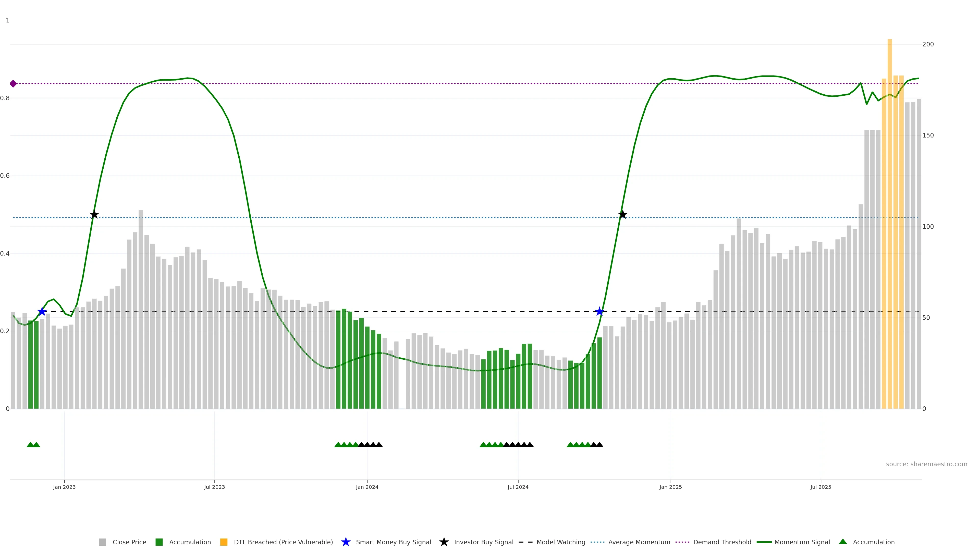This screenshot has height=551, width=980.
Task: Click the Jan 2024 x-axis label
Action: point(367,487)
